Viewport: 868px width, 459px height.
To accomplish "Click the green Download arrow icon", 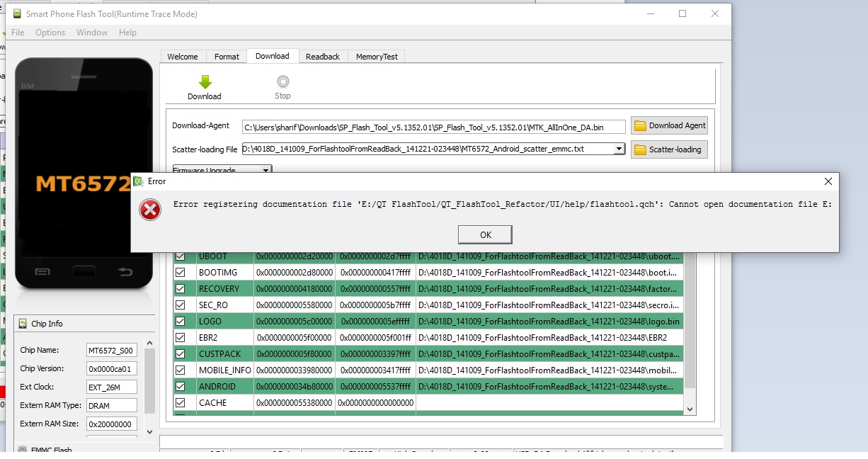I will 205,81.
